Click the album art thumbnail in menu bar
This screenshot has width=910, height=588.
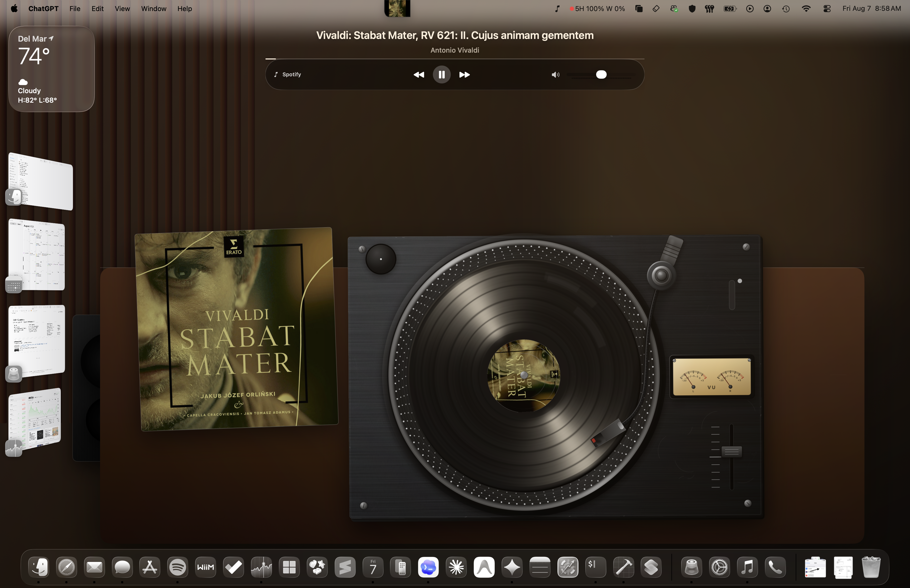click(x=397, y=8)
